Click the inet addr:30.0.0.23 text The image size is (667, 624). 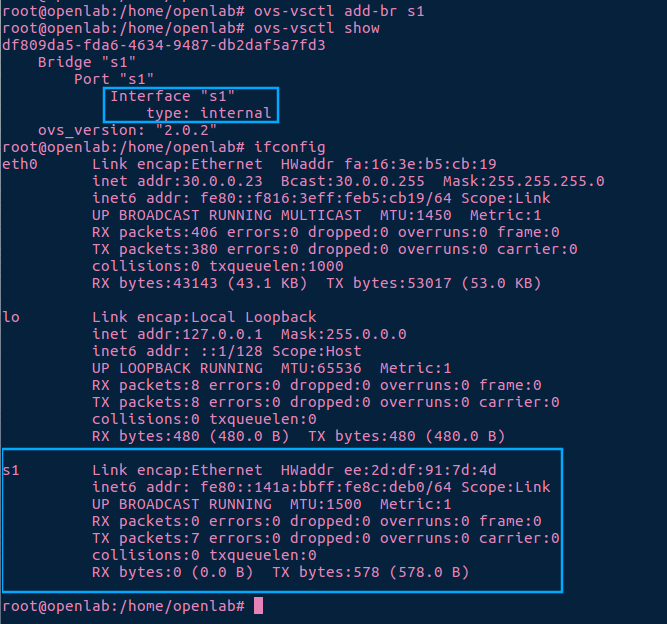[x=177, y=181]
